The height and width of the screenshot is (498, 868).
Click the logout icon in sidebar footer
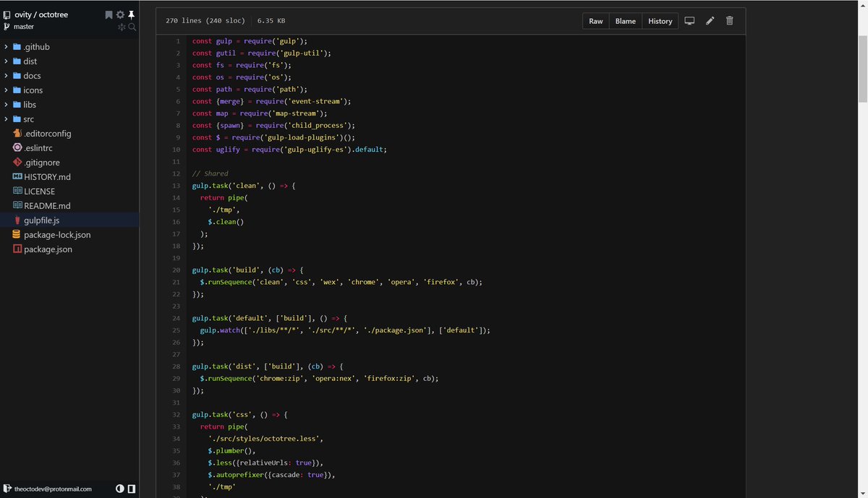pyautogui.click(x=7, y=489)
